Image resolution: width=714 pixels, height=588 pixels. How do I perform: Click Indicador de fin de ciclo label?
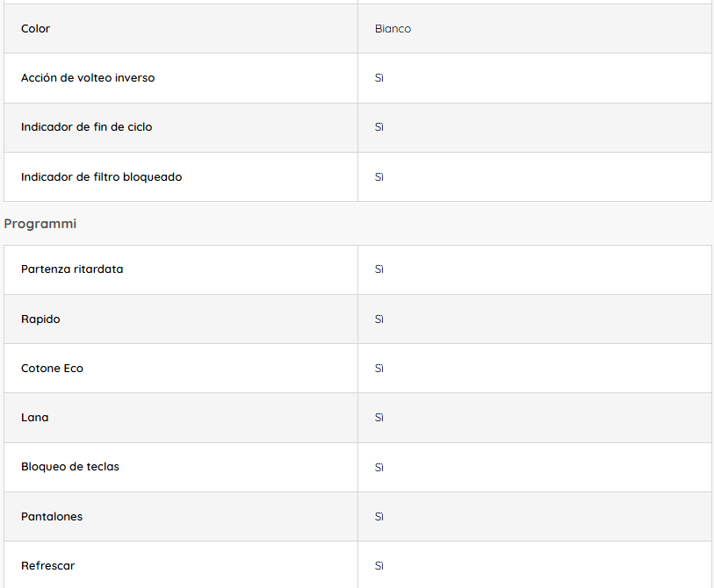(x=86, y=127)
